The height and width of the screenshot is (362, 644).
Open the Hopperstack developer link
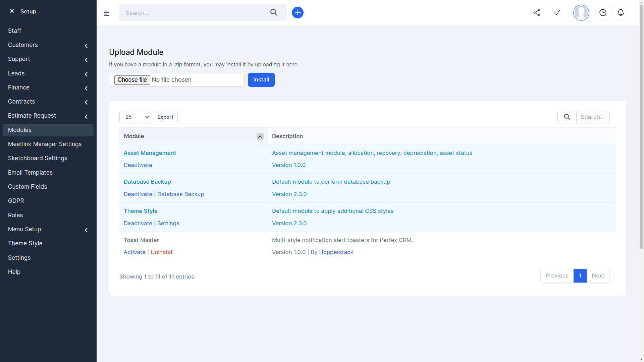(x=336, y=252)
